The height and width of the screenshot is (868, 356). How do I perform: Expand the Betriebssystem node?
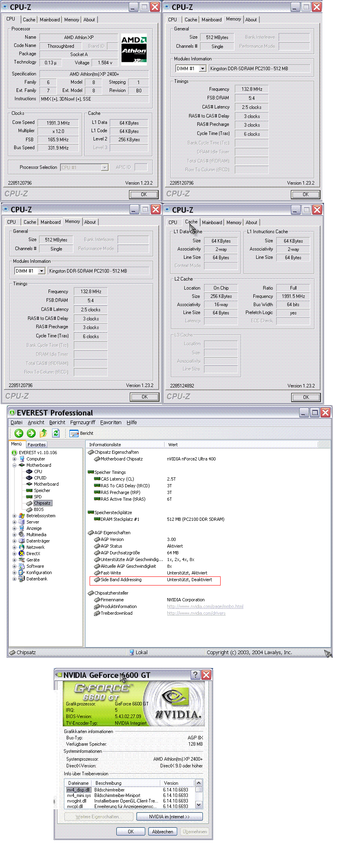tap(15, 516)
